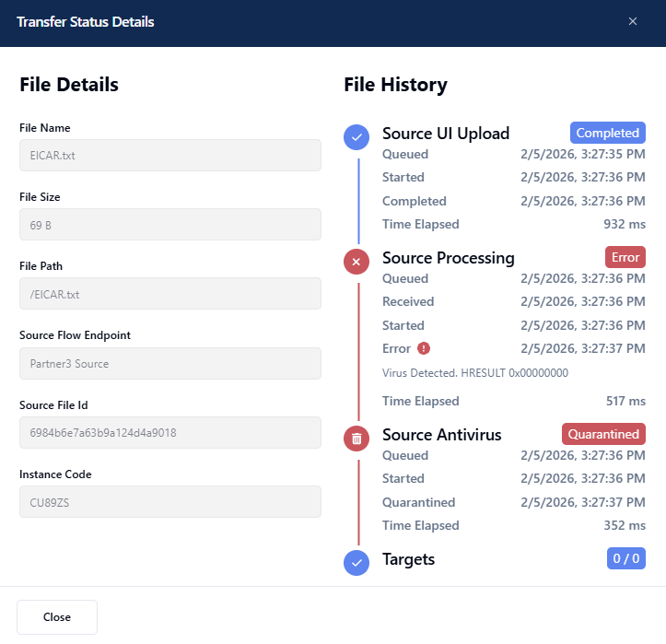The width and height of the screenshot is (666, 644).
Task: Click the Virus Detected HRESULT message
Action: pyautogui.click(x=474, y=373)
